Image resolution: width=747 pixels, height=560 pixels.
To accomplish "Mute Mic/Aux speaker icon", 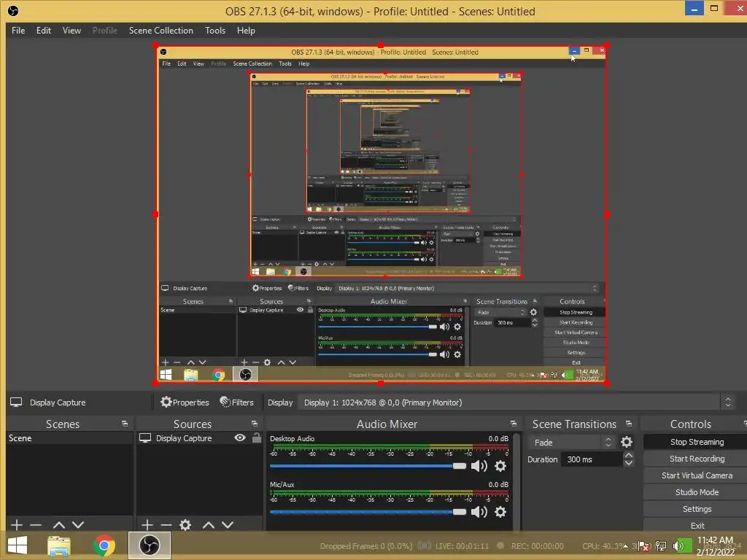I will 479,512.
